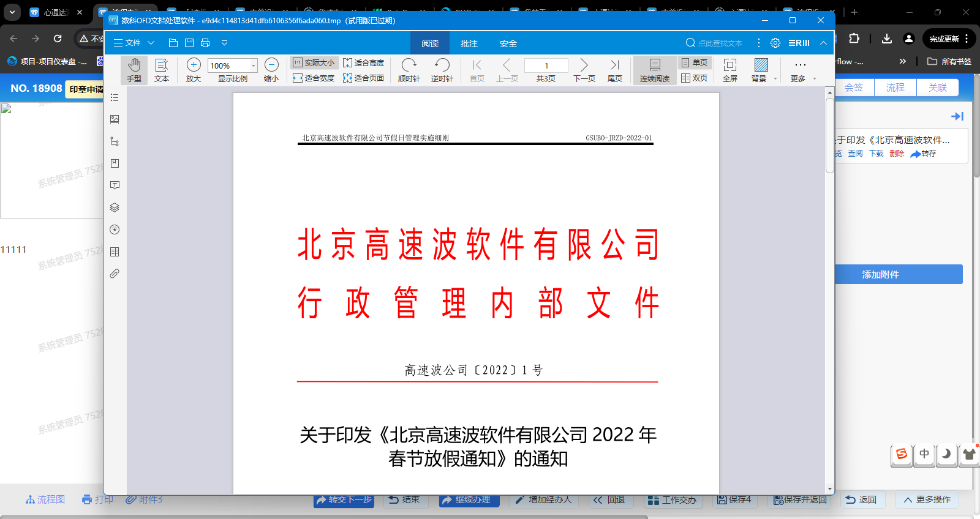Screen dimensions: 980x519
Task: Switch to the 阅读 tab
Action: pyautogui.click(x=430, y=43)
